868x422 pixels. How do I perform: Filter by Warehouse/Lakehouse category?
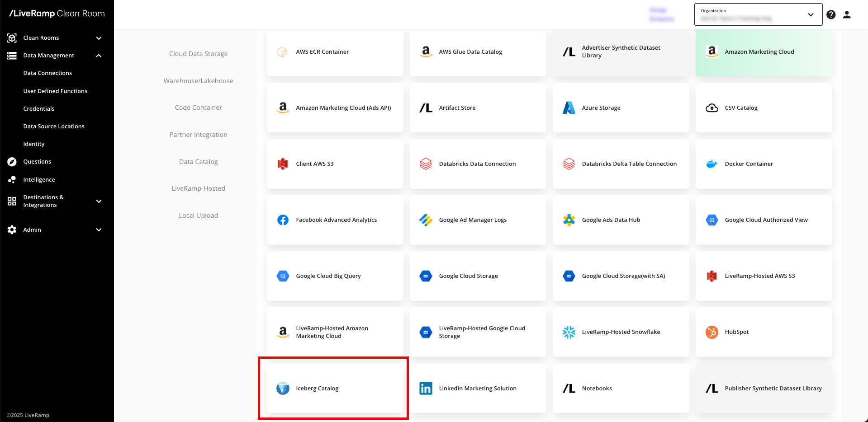click(198, 81)
